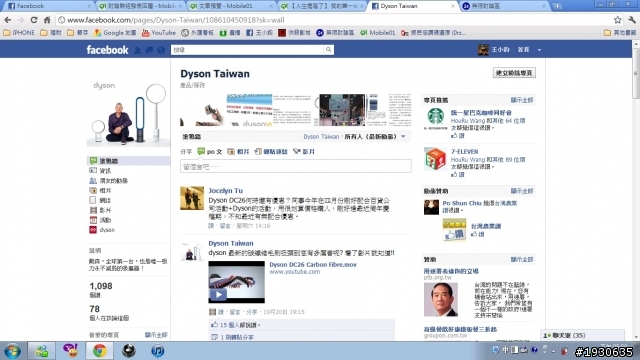Open the Dyson Taiwan post author link
The width and height of the screenshot is (640, 360).
(x=231, y=243)
